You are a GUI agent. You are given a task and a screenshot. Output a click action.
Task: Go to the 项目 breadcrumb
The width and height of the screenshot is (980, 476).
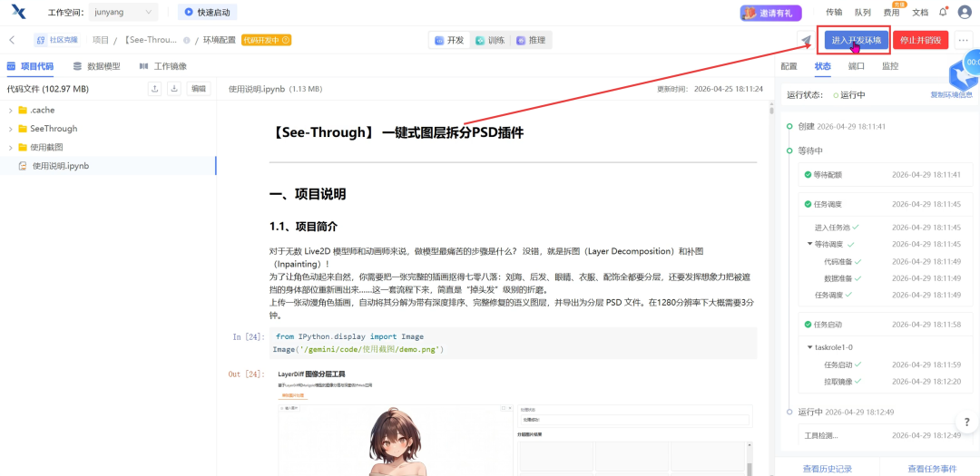[101, 40]
